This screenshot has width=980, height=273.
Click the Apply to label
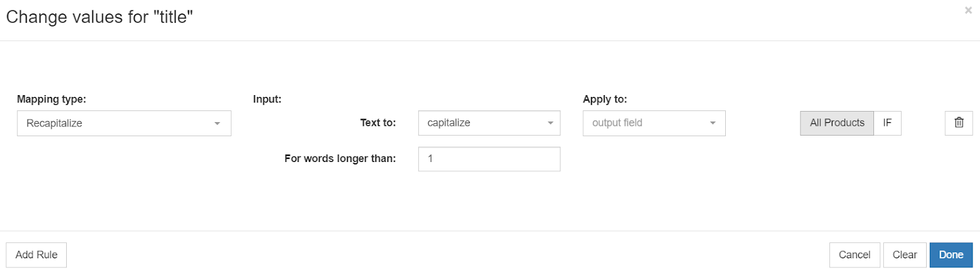(605, 99)
